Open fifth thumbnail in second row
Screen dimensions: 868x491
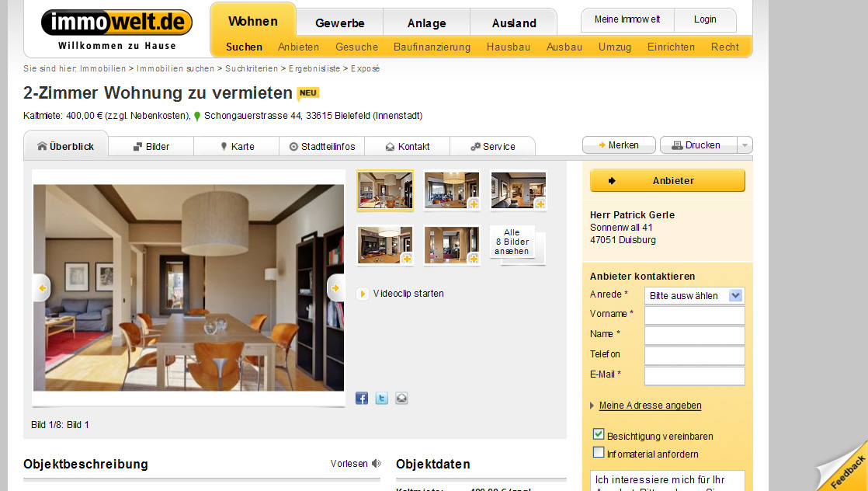452,245
